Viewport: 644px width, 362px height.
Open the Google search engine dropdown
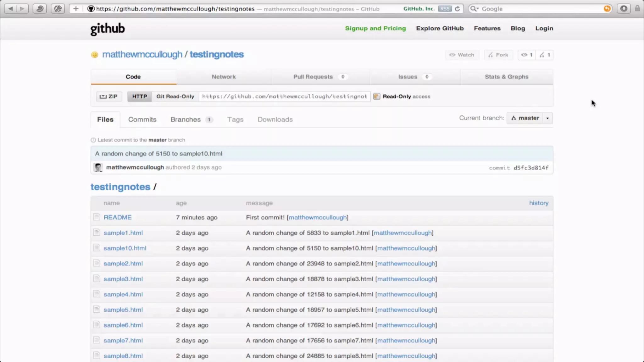[x=474, y=9]
